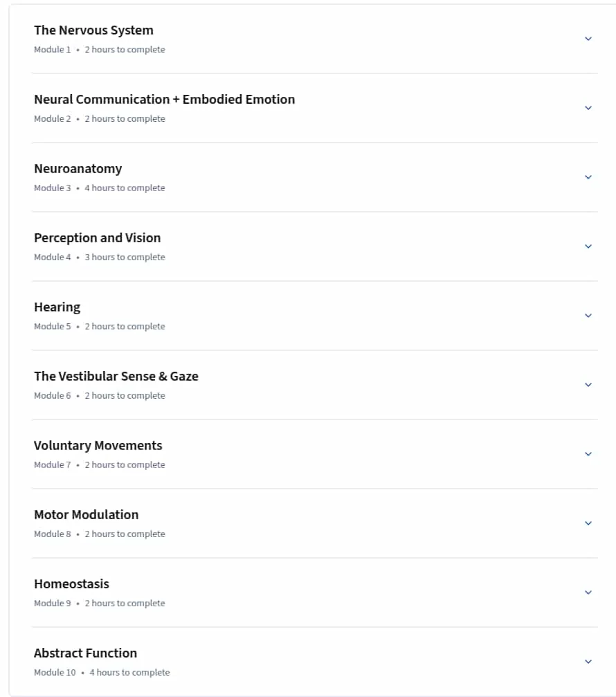Expand the Neuroanatomy module chevron

(x=588, y=177)
